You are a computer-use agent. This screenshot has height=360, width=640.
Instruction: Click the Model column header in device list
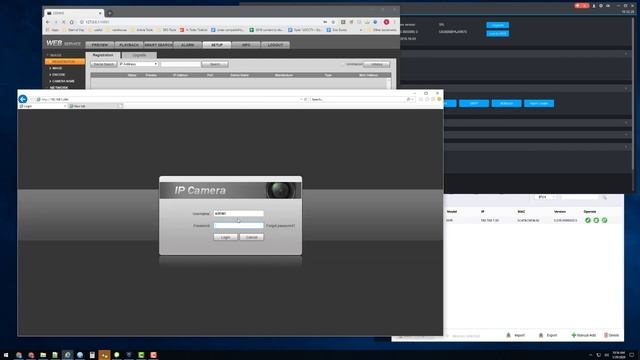point(451,211)
